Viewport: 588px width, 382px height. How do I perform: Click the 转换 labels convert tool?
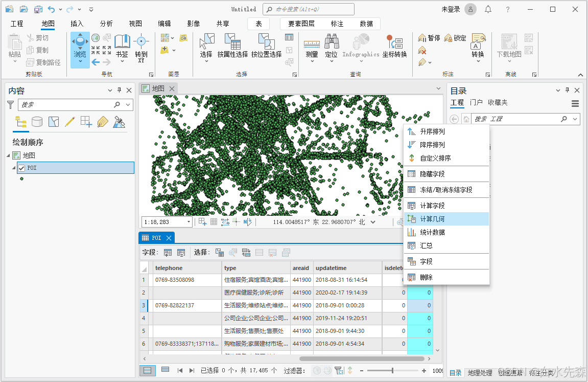478,47
